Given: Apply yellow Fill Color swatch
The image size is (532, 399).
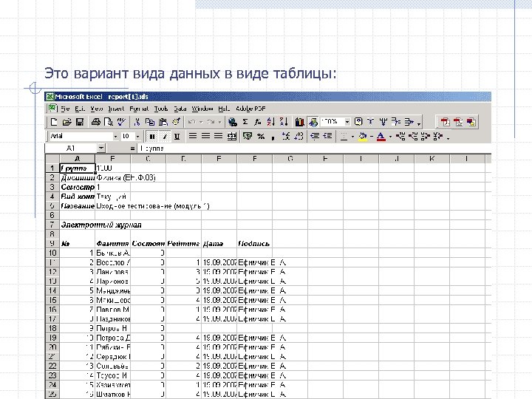Looking at the screenshot, I should point(363,137).
